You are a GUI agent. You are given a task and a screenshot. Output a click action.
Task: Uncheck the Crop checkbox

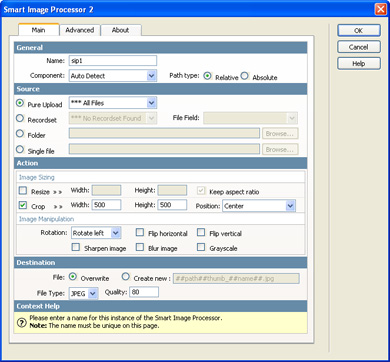(x=23, y=205)
